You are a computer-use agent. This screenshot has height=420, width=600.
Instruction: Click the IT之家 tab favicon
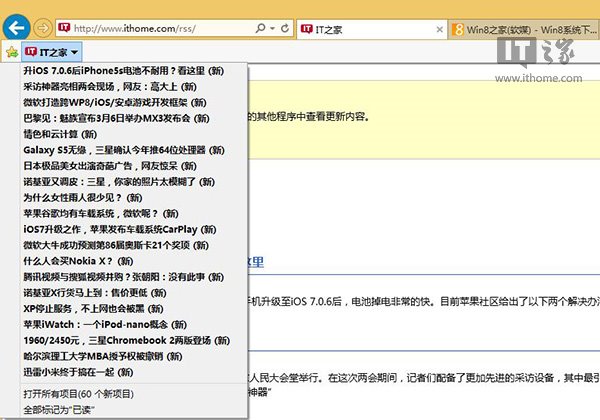tap(307, 29)
